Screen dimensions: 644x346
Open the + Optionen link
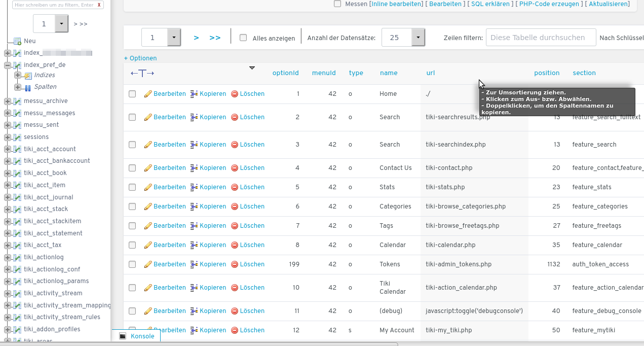click(140, 58)
